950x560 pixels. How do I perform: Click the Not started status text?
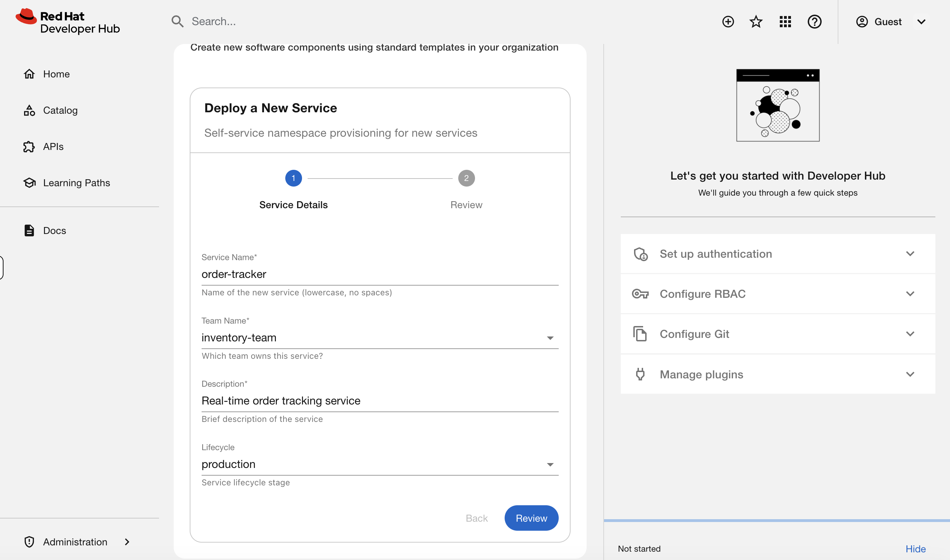[x=639, y=549]
